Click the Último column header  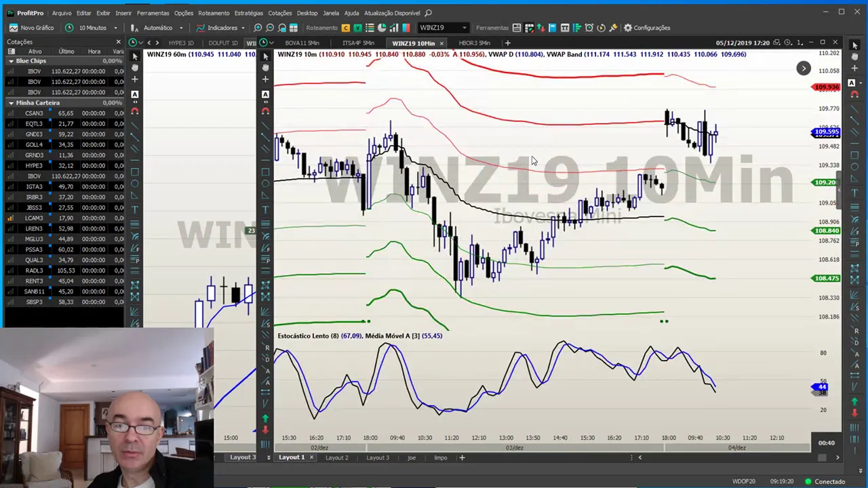(66, 52)
